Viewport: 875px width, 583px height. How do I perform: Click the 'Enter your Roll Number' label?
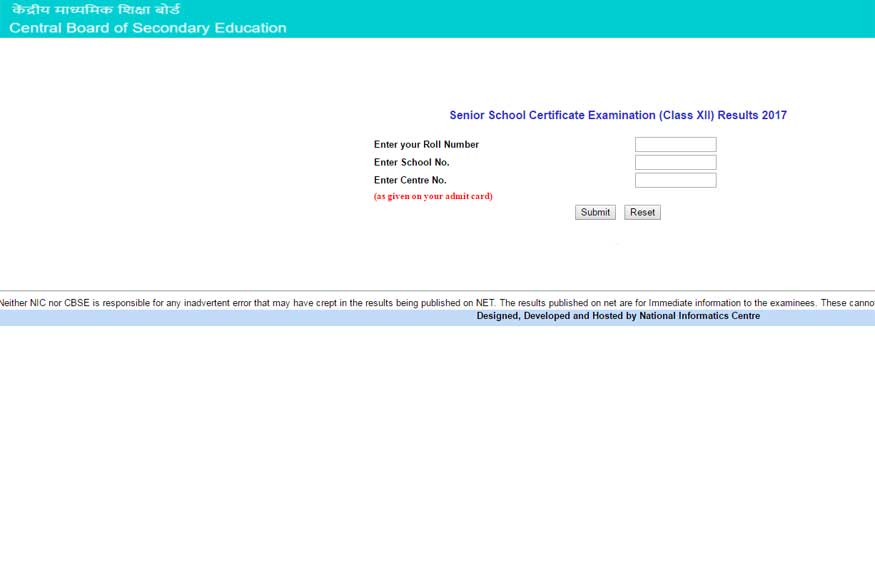point(426,145)
